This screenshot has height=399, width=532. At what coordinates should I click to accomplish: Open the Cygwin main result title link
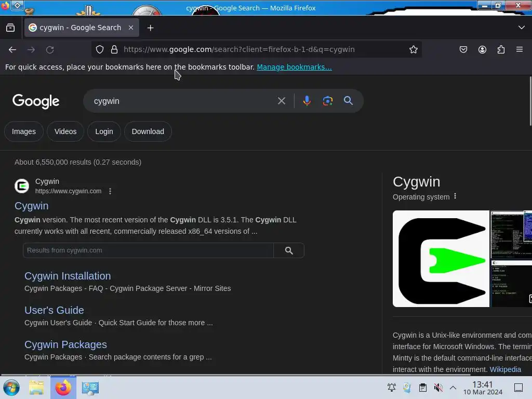point(32,206)
